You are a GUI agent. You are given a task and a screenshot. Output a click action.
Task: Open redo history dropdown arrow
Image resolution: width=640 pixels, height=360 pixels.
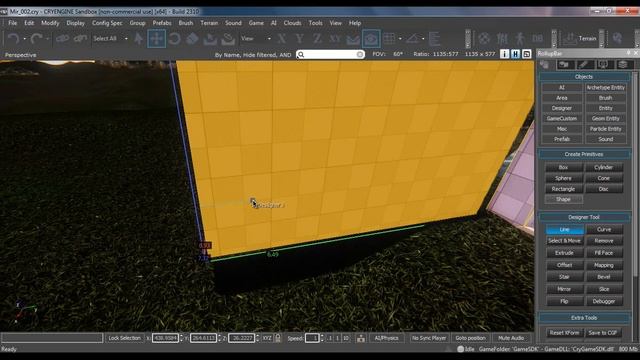coord(47,39)
